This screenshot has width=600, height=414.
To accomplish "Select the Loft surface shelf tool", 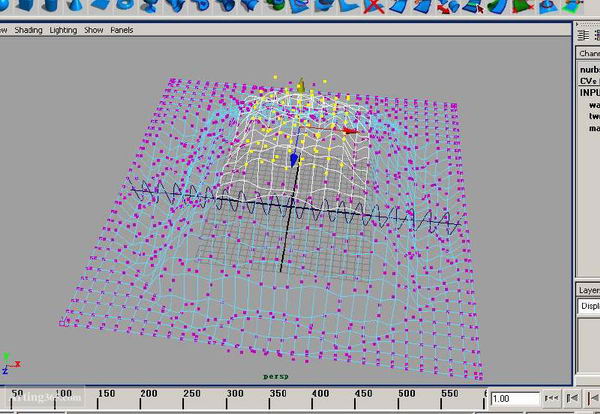I will click(175, 6).
